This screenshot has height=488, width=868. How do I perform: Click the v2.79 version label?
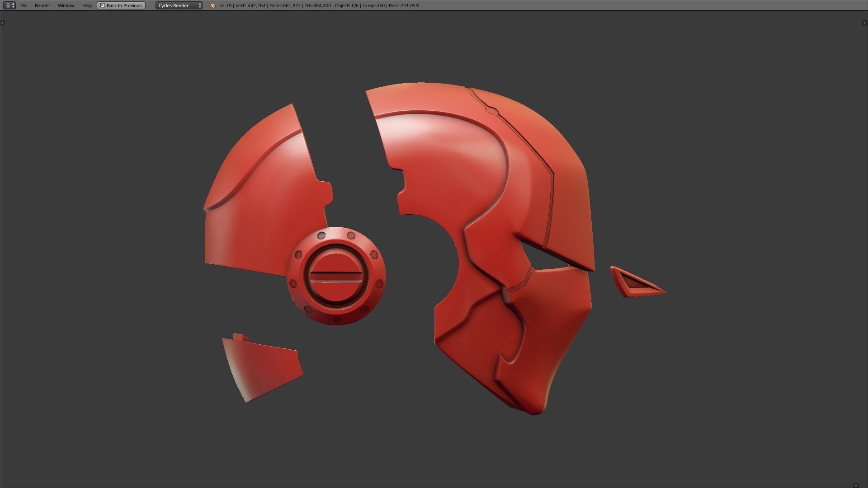coord(225,5)
